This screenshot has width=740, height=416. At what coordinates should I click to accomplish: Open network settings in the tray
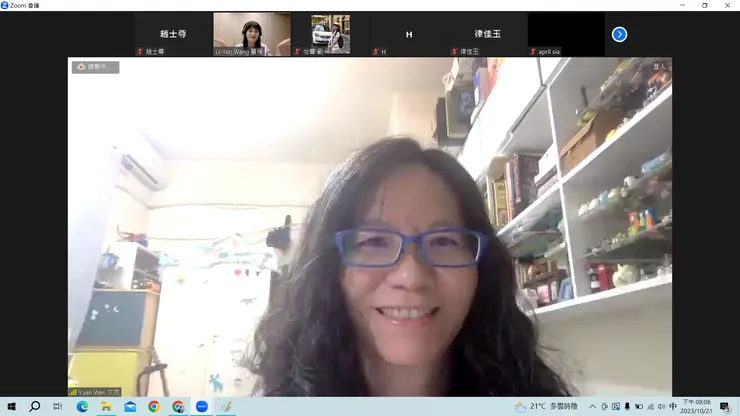[x=650, y=407]
